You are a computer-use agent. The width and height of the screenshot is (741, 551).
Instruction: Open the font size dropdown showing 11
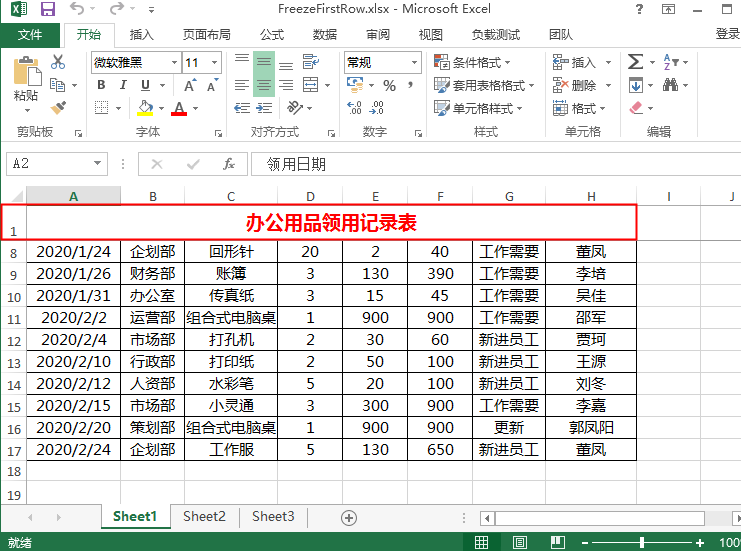tap(214, 62)
